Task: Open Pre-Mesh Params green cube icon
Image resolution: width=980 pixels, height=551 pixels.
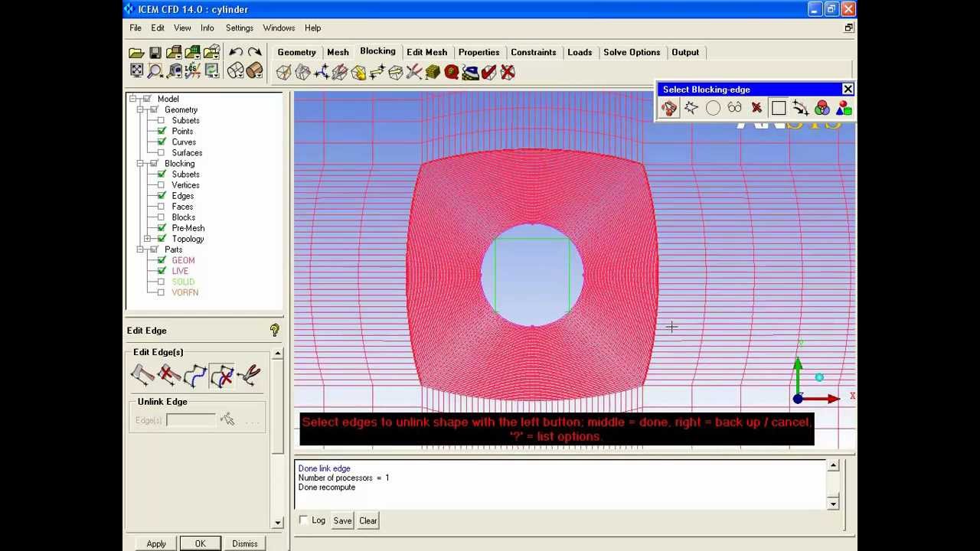Action: pos(433,73)
